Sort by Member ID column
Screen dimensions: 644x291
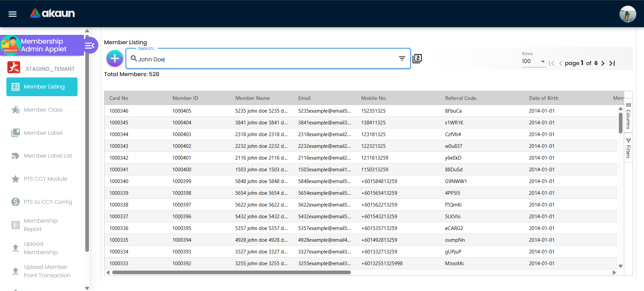pyautogui.click(x=185, y=98)
